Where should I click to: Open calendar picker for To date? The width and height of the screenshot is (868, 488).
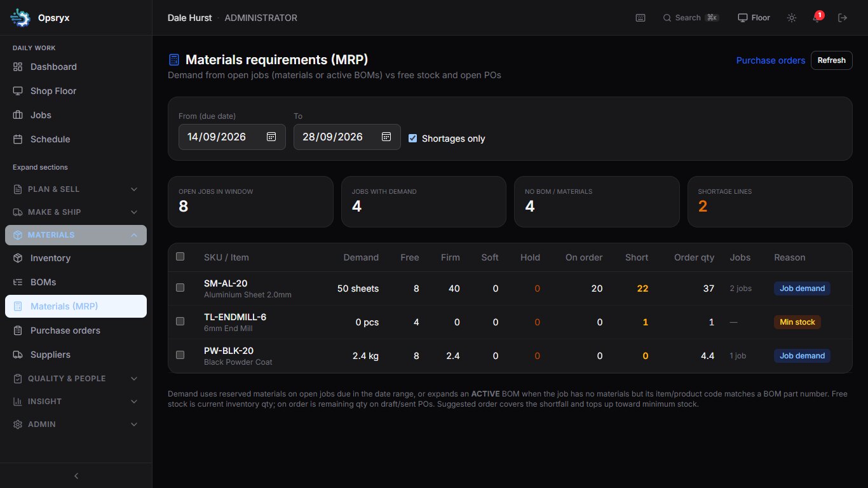tap(386, 137)
